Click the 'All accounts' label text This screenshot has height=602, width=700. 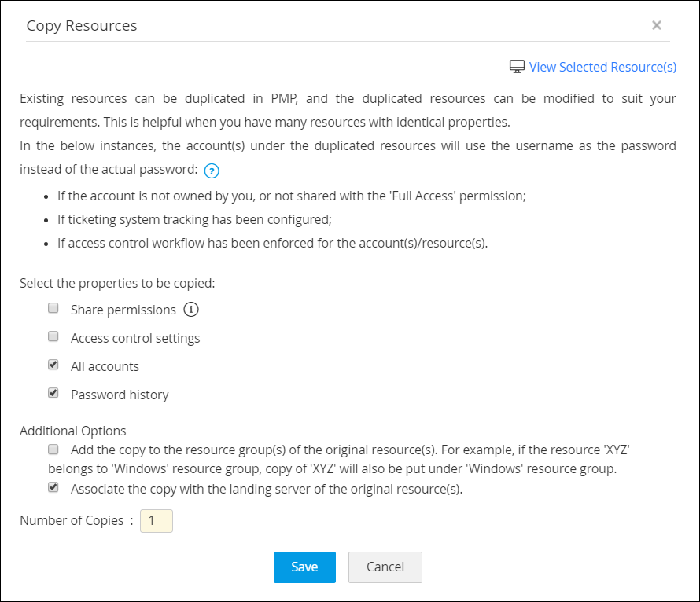(105, 366)
